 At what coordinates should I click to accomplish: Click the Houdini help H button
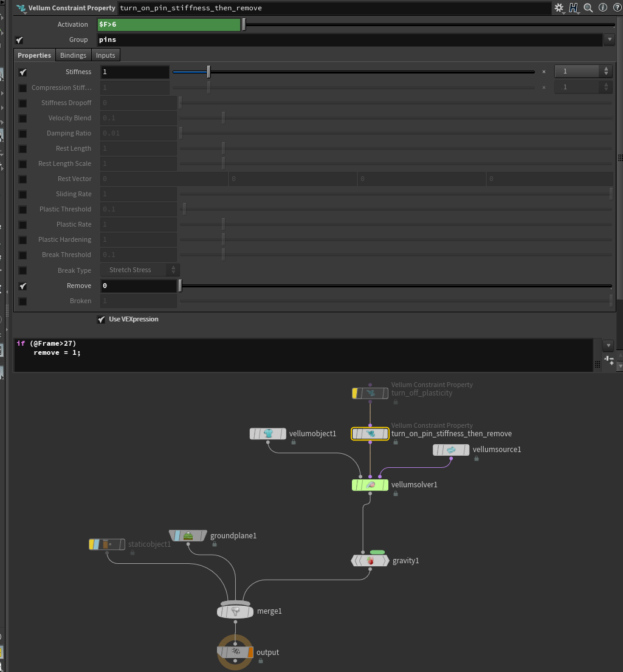tap(574, 8)
